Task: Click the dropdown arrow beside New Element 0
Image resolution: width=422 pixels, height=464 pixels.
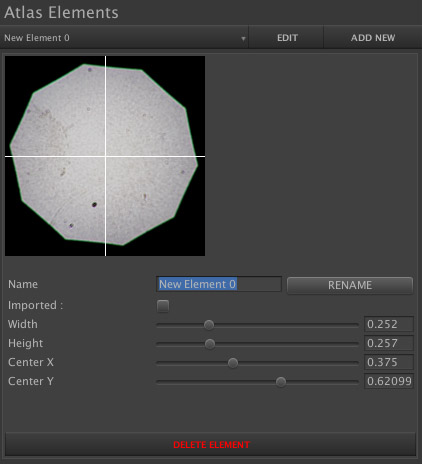Action: (x=243, y=38)
